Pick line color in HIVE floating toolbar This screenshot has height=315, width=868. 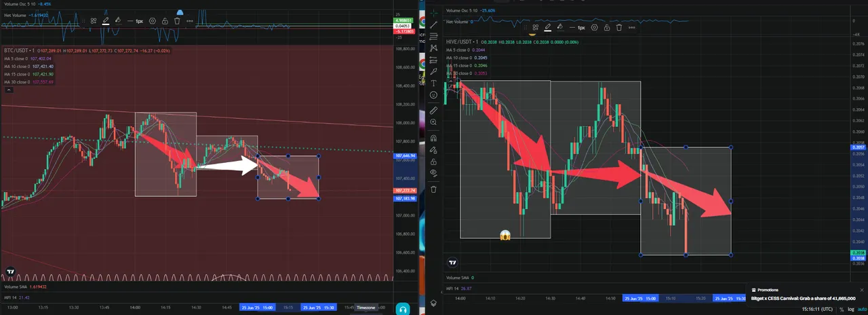click(547, 27)
